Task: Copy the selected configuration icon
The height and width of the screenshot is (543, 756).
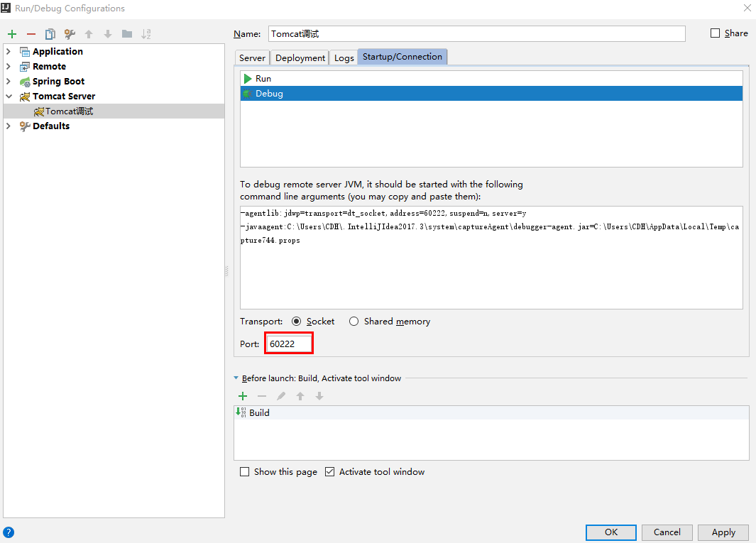Action: tap(50, 34)
